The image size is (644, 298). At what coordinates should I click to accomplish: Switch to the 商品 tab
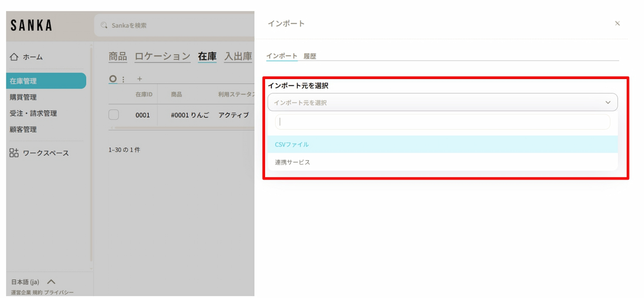pos(118,56)
